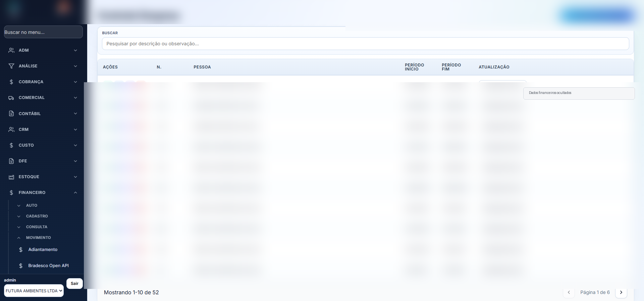Expand the CUSTO menu chevron
644x301 pixels.
click(x=75, y=145)
